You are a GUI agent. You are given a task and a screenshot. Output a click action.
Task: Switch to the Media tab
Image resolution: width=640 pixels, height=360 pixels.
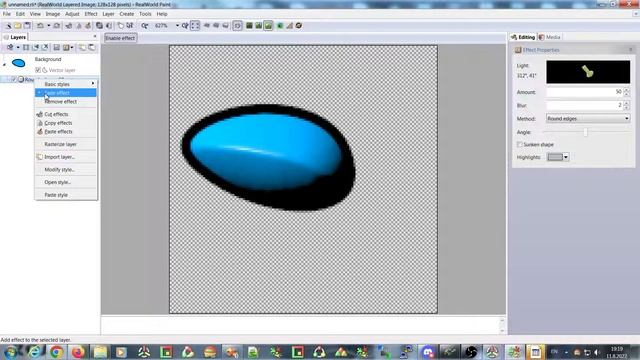pyautogui.click(x=549, y=37)
